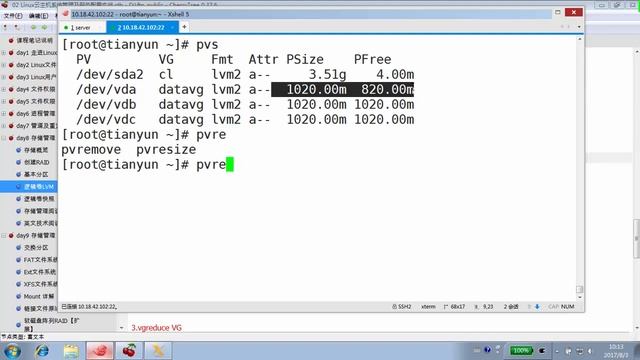
Task: Expand the day5 文件权限 tree node
Action: point(4,101)
